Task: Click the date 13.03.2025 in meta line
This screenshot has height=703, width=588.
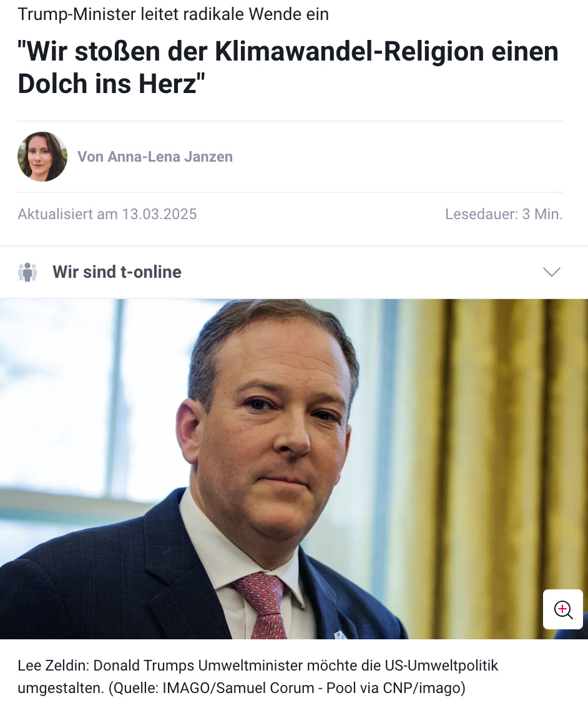Action: 160,214
